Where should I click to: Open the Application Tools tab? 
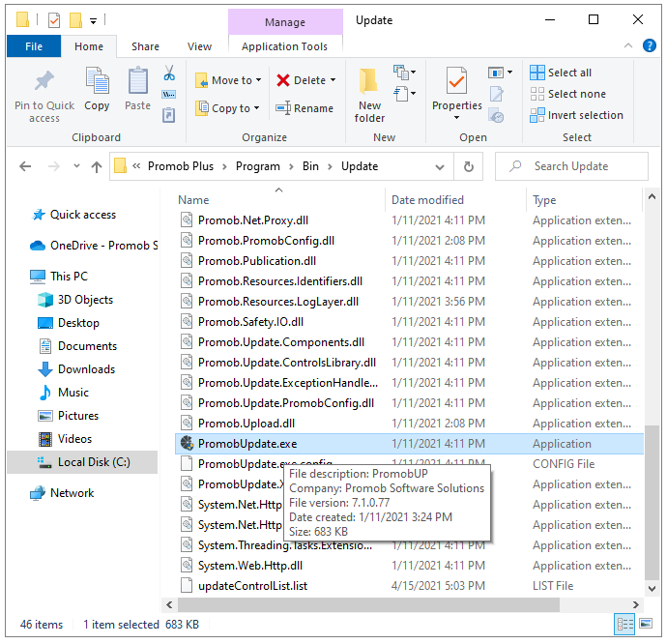pyautogui.click(x=284, y=46)
